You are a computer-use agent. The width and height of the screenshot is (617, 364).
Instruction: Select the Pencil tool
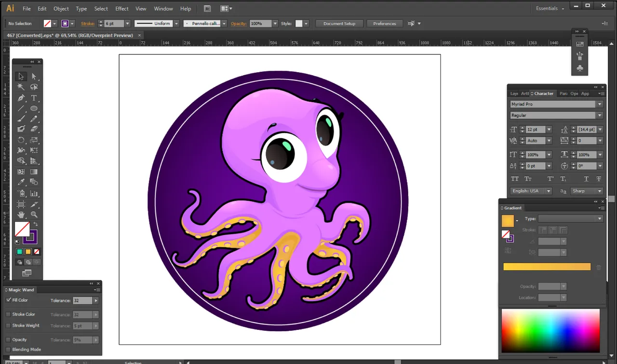point(34,118)
